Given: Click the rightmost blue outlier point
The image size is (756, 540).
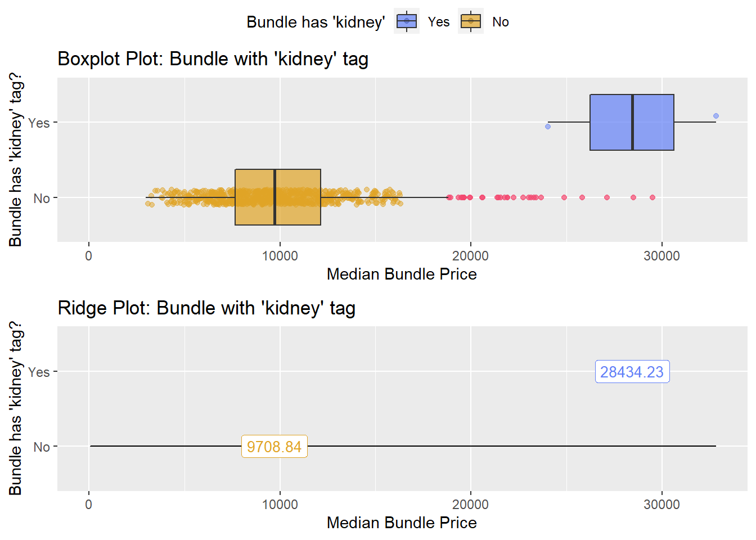Looking at the screenshot, I should pyautogui.click(x=716, y=116).
